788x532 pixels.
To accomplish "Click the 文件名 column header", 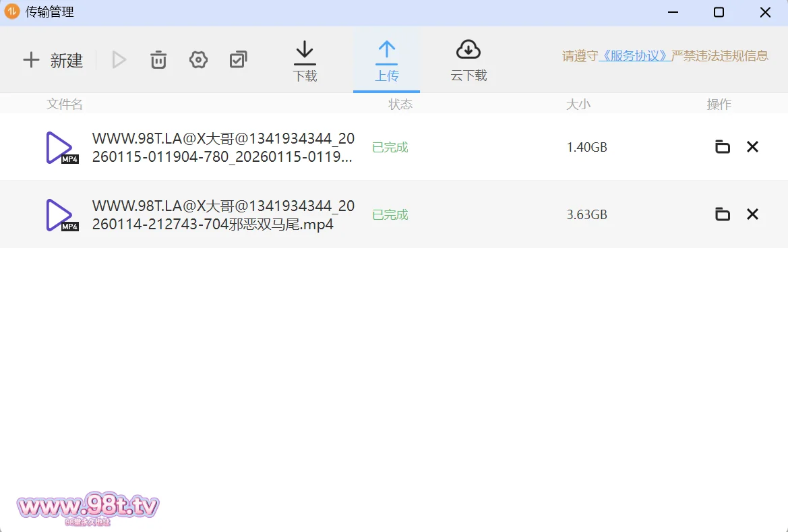I will [65, 105].
